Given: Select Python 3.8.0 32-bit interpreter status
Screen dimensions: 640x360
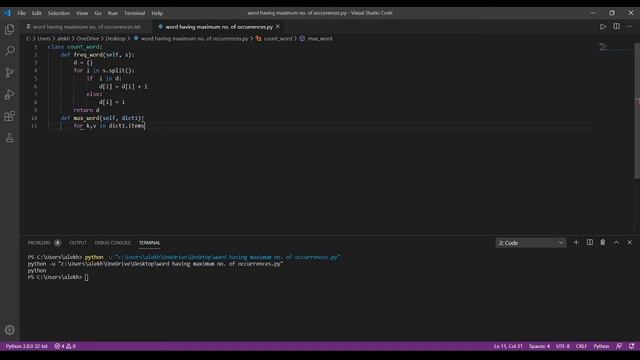Looking at the screenshot, I should point(27,346).
